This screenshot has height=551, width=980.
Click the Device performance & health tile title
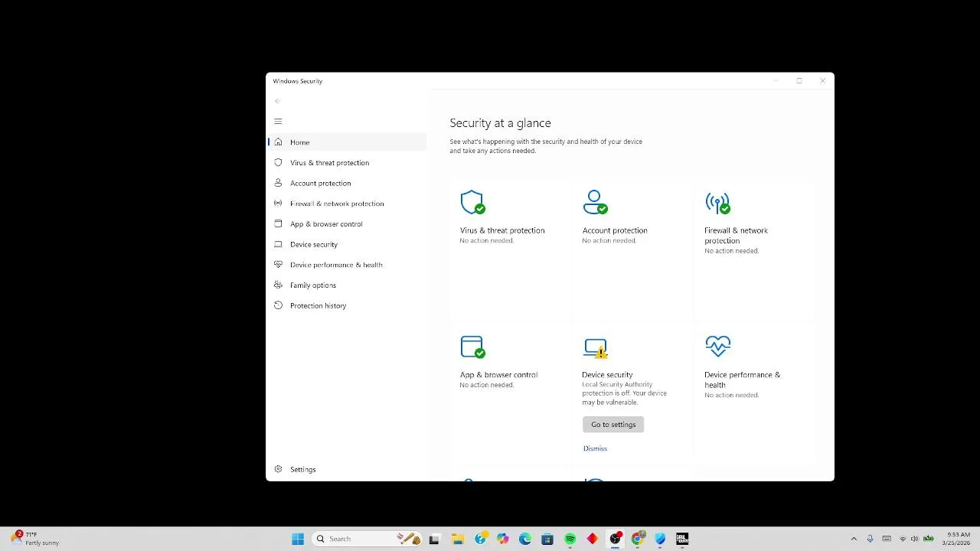coord(742,380)
